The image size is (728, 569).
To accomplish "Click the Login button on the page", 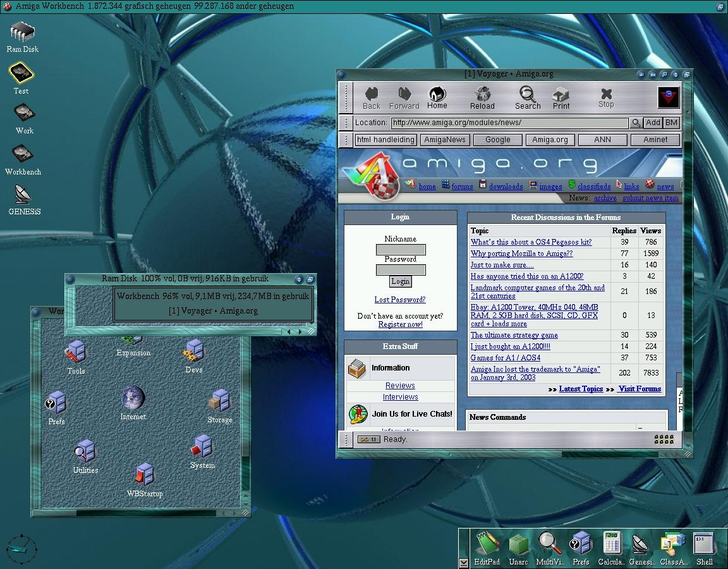I will 400,281.
